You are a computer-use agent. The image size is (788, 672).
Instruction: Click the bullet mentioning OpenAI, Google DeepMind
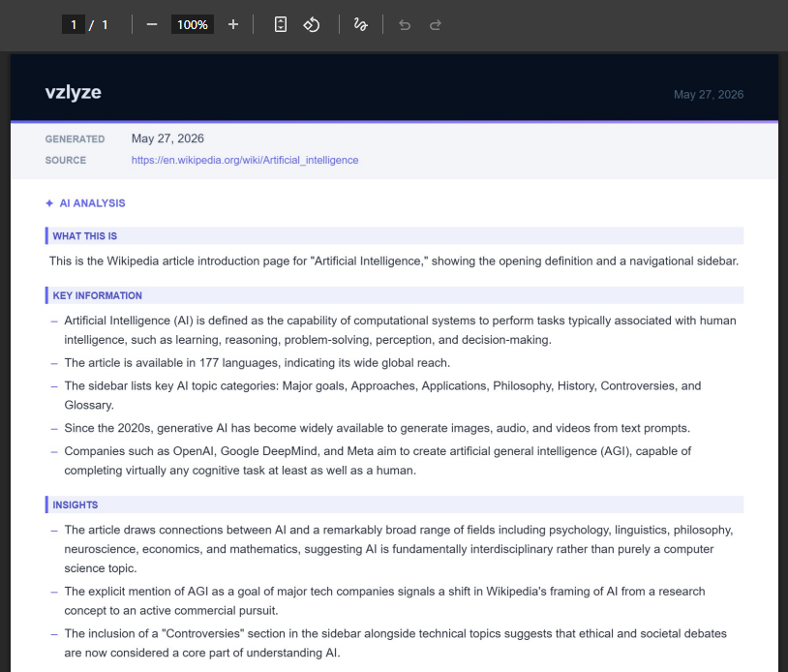[x=378, y=461]
